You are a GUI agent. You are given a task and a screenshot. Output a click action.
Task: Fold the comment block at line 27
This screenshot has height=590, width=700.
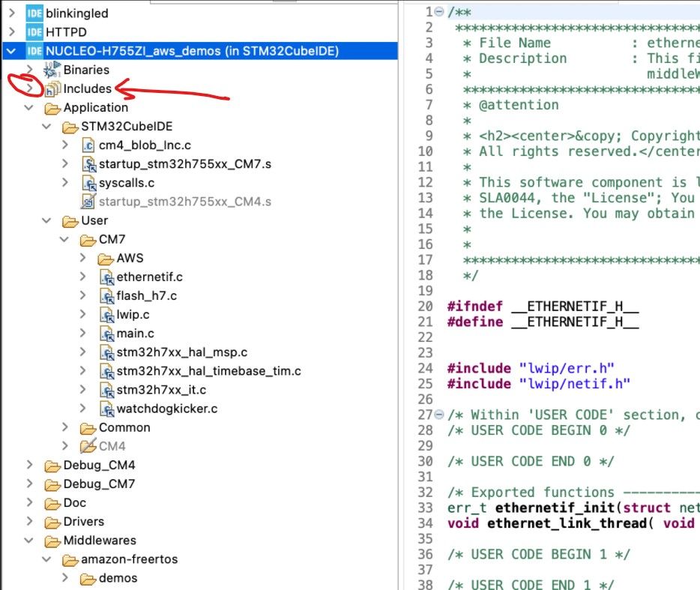pos(439,415)
